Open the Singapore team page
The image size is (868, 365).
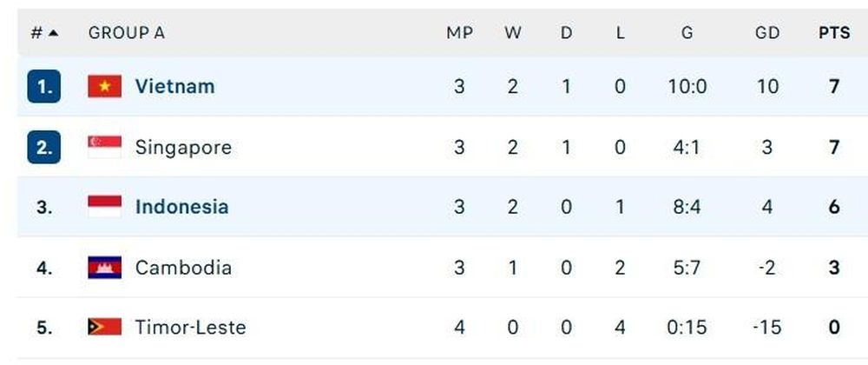(183, 148)
